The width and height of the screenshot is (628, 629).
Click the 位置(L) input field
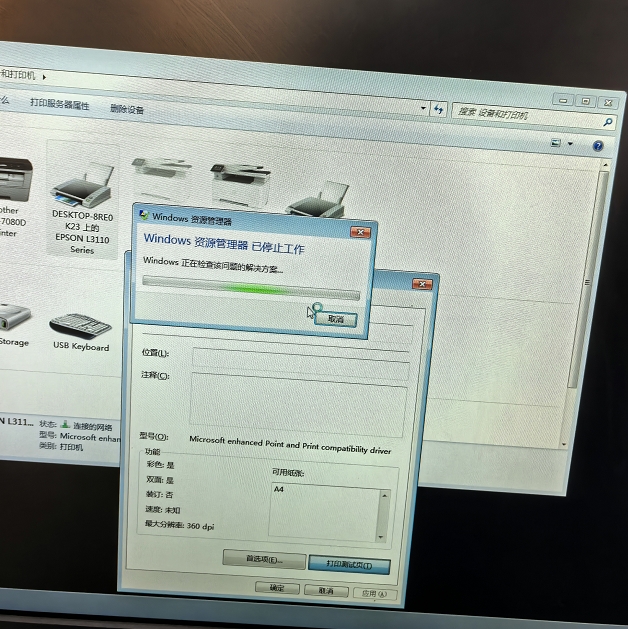[301, 364]
